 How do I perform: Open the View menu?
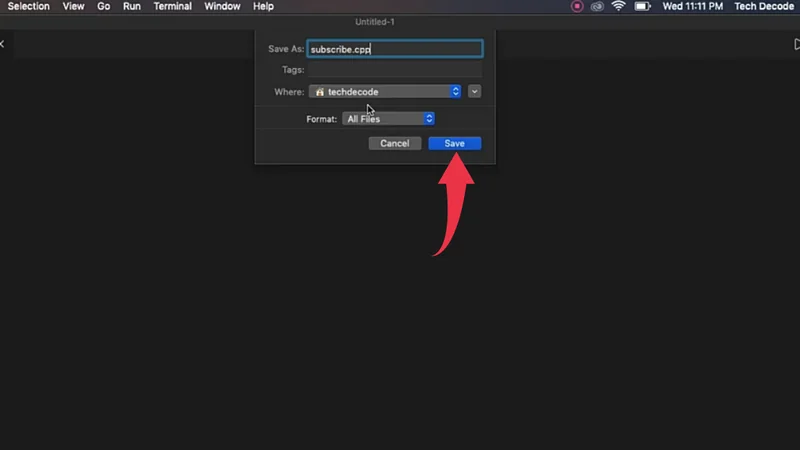tap(73, 6)
